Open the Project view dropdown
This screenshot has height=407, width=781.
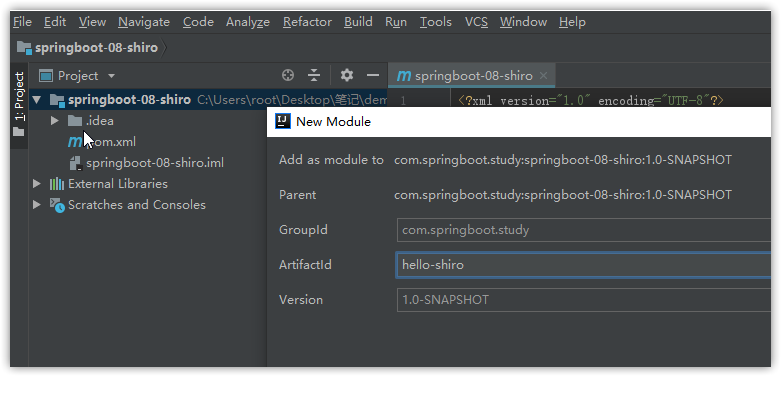(111, 76)
